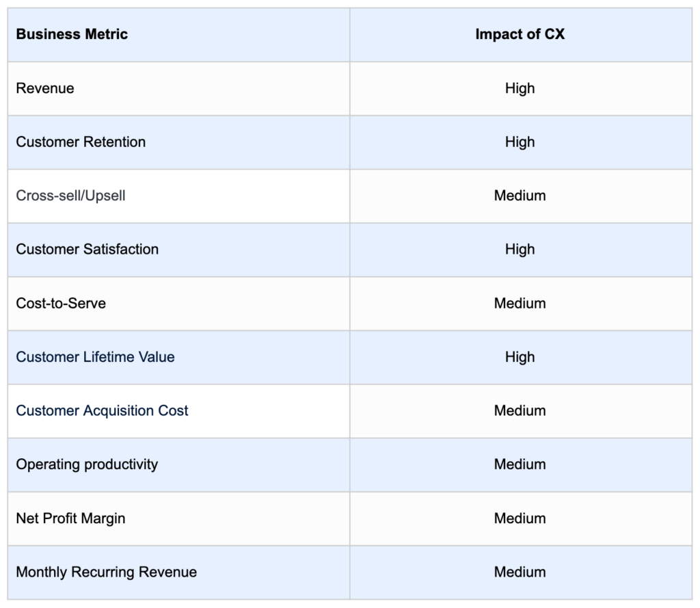The height and width of the screenshot is (608, 700).
Task: Select the Customer Satisfaction cell
Action: click(178, 250)
